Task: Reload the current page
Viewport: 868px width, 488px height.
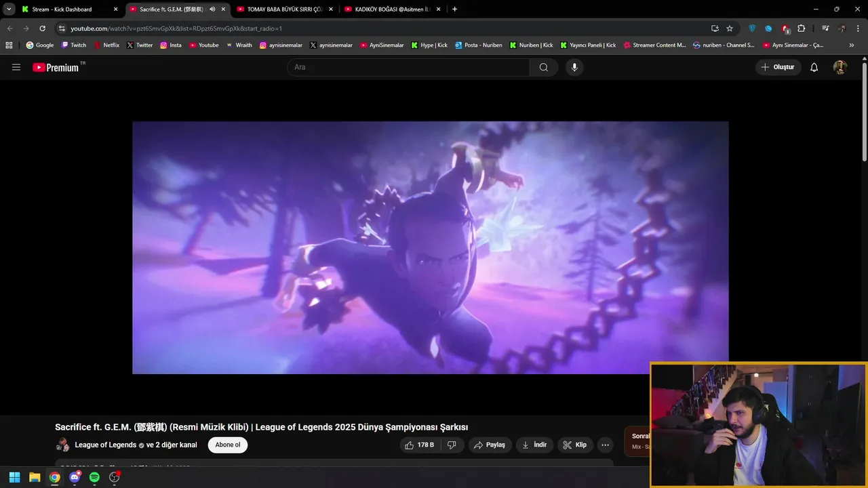Action: pyautogui.click(x=42, y=28)
